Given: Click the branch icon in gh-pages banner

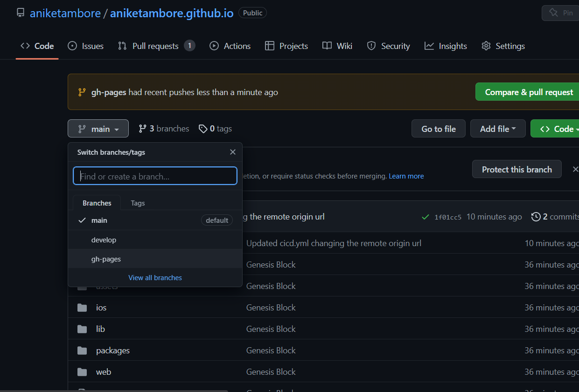Looking at the screenshot, I should (82, 92).
